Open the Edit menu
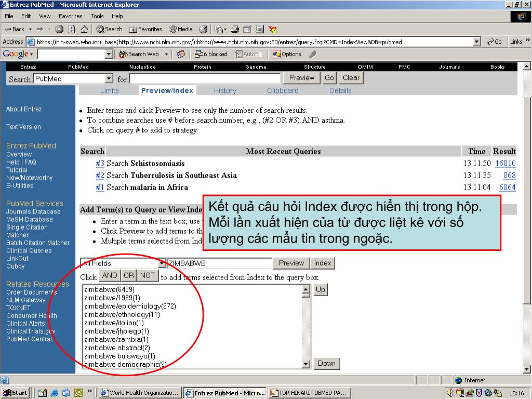Screen dimensions: 532x399 click(26, 16)
